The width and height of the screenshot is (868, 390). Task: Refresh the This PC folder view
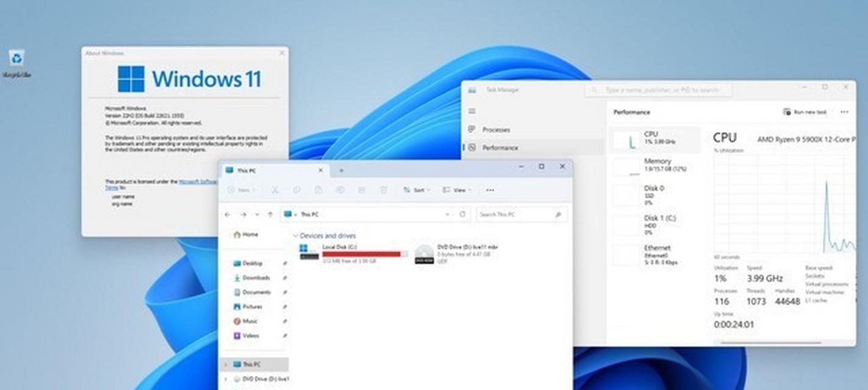point(462,214)
